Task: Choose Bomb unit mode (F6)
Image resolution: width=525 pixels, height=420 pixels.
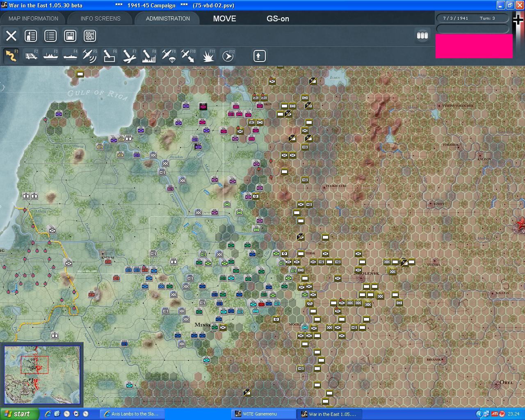Action: coord(110,56)
